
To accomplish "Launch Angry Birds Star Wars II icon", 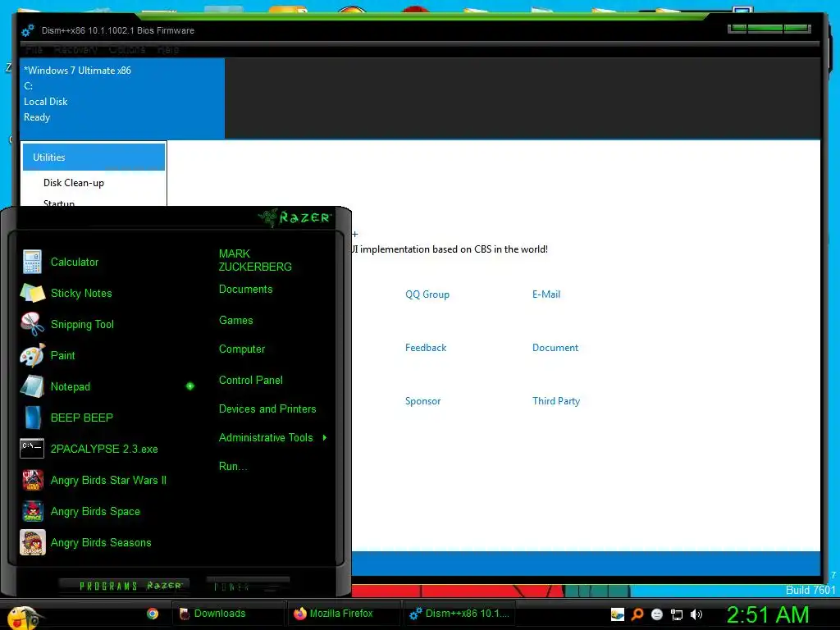I will click(x=32, y=480).
